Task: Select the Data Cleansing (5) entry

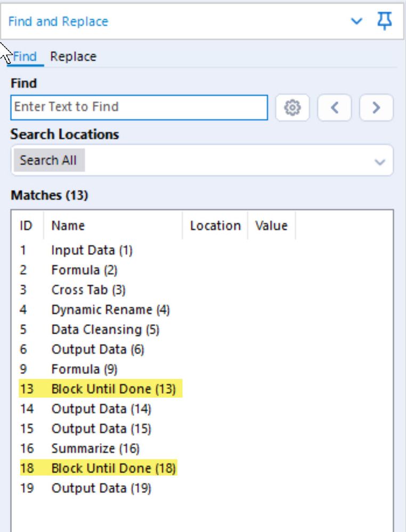Action: pos(105,329)
